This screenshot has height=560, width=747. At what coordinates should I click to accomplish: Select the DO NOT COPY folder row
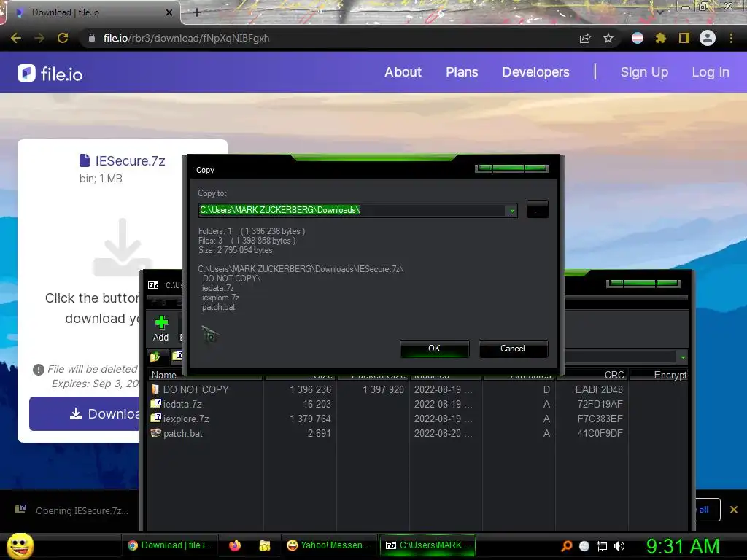pos(418,389)
